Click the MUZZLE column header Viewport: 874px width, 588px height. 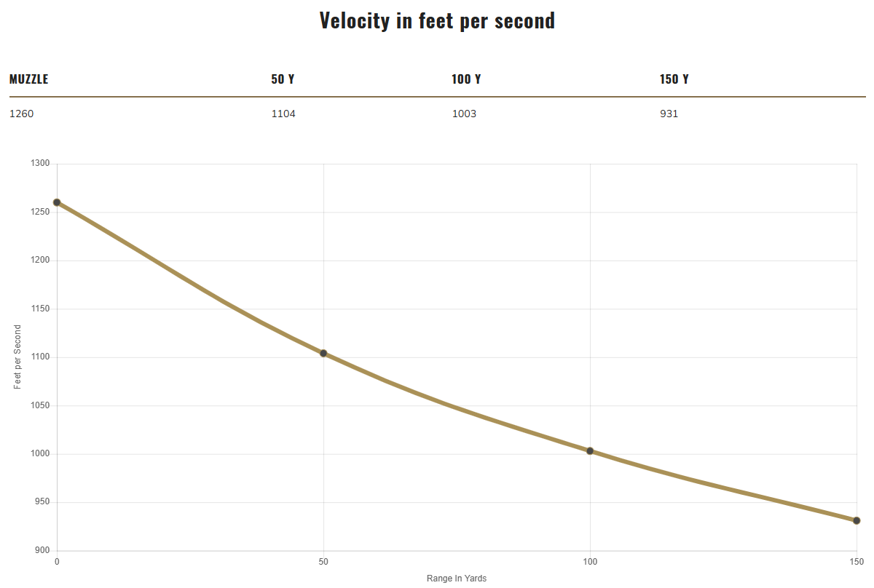pos(28,79)
